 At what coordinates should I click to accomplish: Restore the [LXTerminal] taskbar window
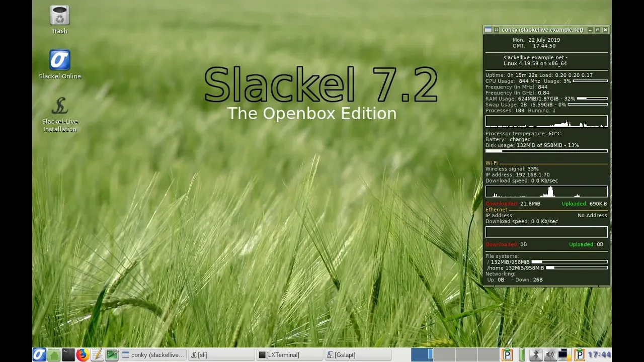(x=290, y=355)
